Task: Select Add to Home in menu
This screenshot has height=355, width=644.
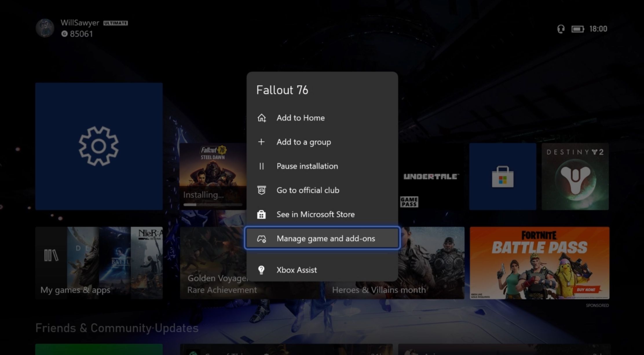Action: (x=322, y=118)
